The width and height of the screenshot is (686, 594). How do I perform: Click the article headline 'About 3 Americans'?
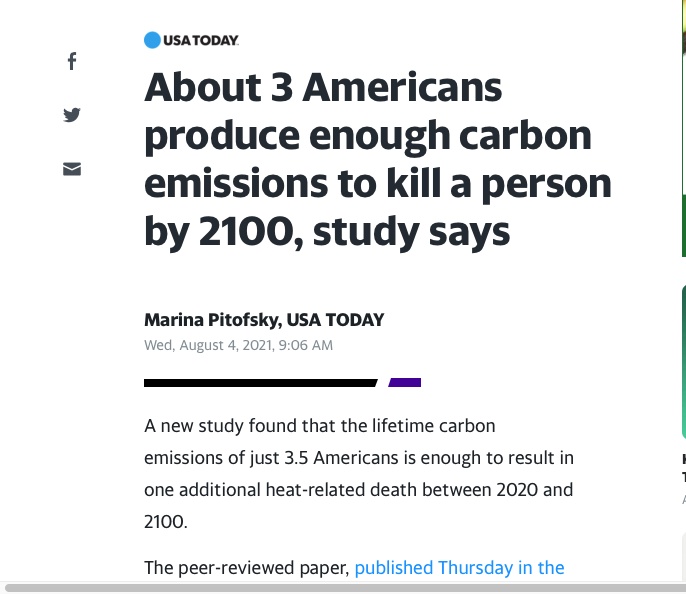pyautogui.click(x=323, y=87)
